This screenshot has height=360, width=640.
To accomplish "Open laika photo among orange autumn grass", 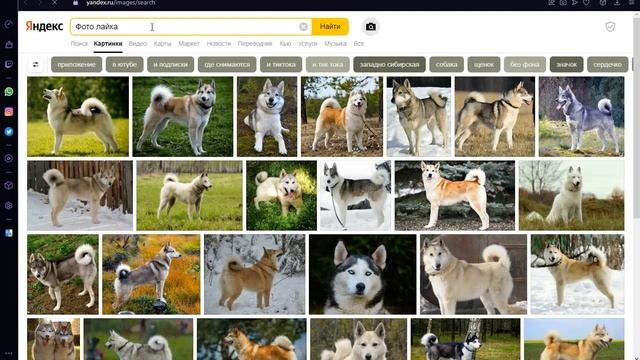I will (x=151, y=274).
